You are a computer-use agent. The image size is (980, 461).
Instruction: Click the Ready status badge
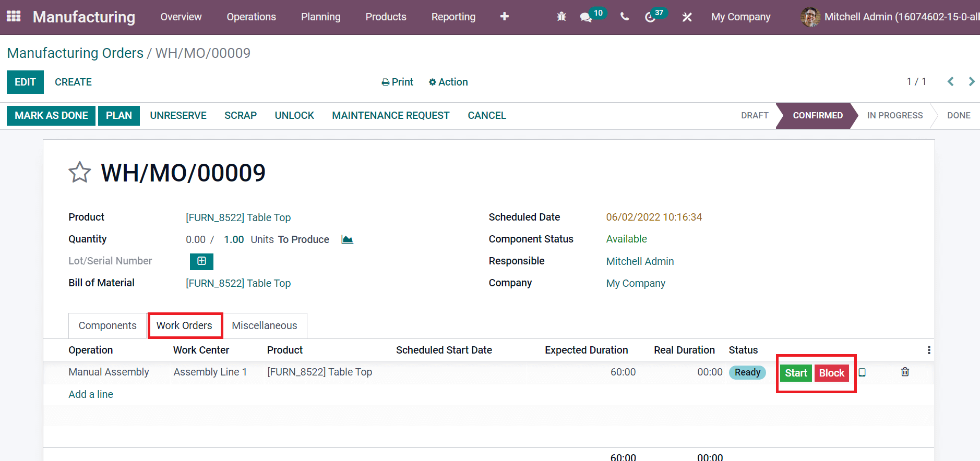pyautogui.click(x=747, y=372)
